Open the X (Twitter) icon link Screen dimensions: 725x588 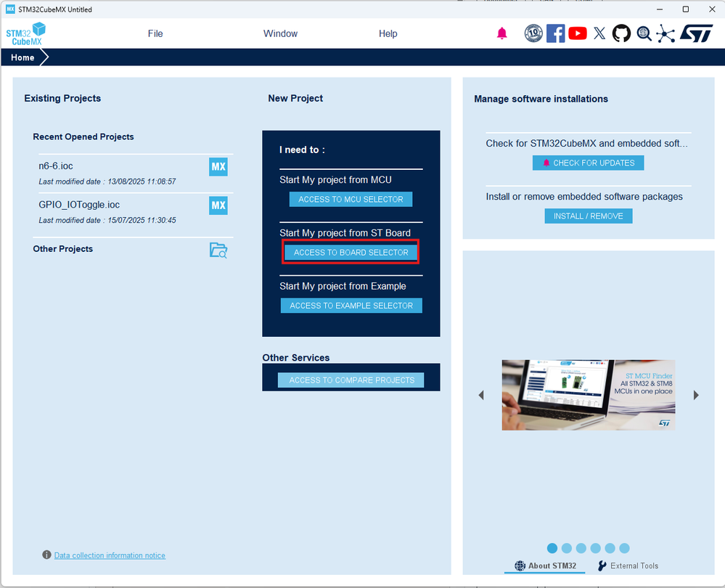(x=599, y=33)
